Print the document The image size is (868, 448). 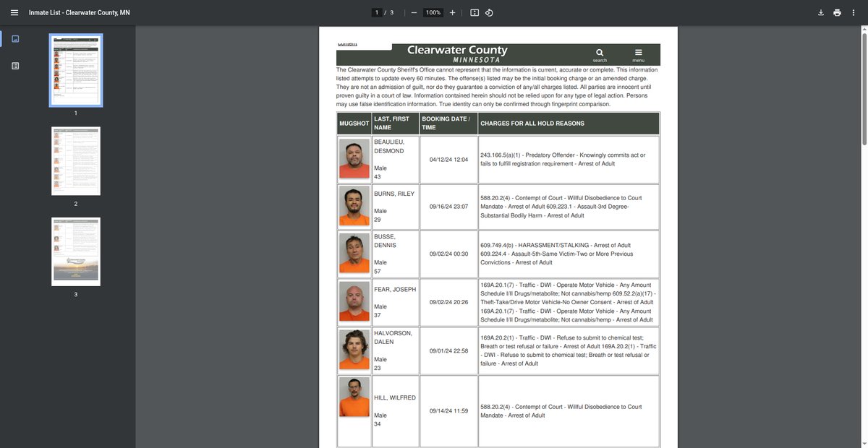coord(837,13)
